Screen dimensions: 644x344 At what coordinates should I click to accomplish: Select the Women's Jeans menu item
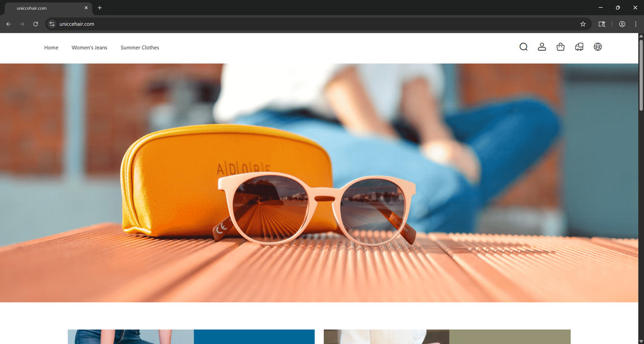(89, 47)
